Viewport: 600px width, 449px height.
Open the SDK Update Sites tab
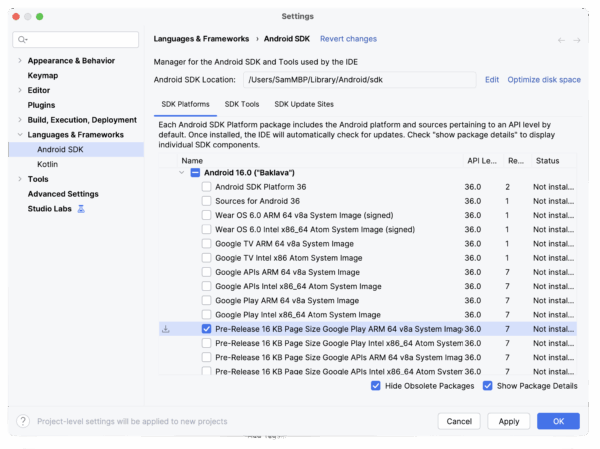(304, 104)
